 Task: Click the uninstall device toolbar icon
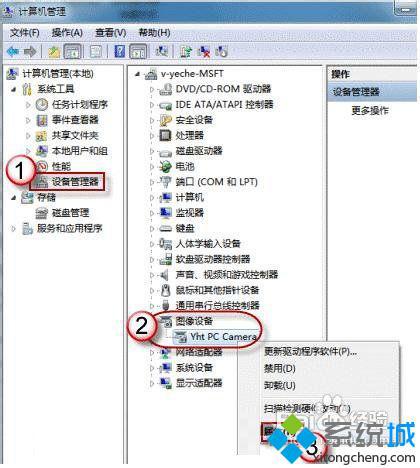pos(204,52)
